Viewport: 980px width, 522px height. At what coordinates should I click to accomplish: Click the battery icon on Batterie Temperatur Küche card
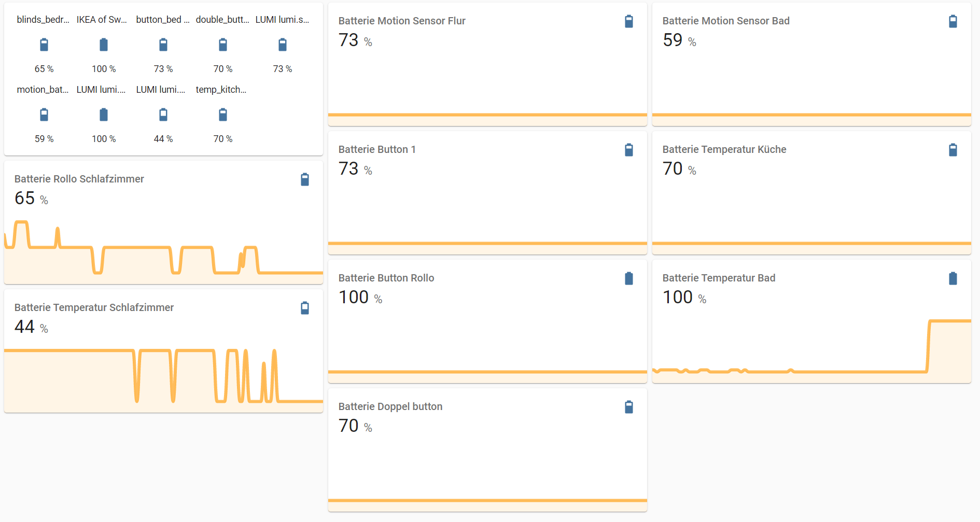[953, 150]
